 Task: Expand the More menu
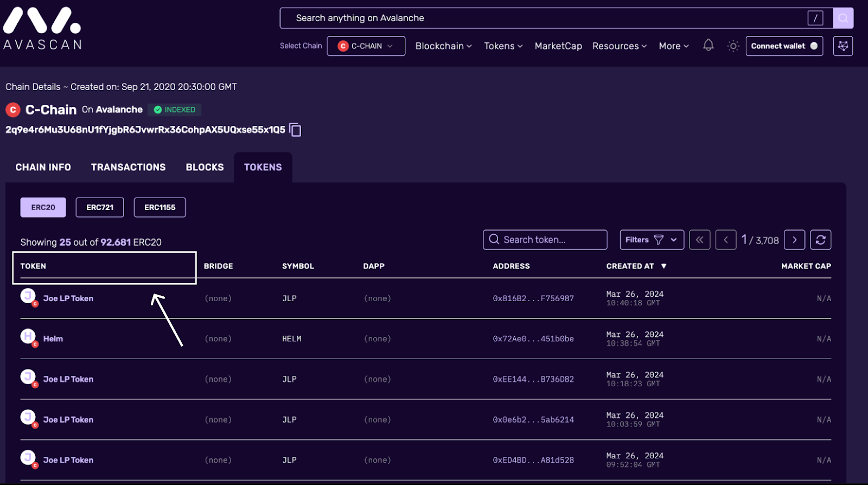click(674, 46)
